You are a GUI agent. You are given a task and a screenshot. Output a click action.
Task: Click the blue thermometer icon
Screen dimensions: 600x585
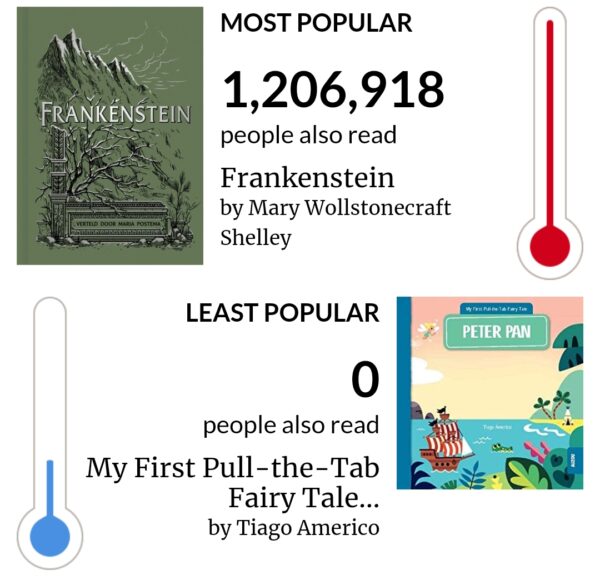(50, 433)
